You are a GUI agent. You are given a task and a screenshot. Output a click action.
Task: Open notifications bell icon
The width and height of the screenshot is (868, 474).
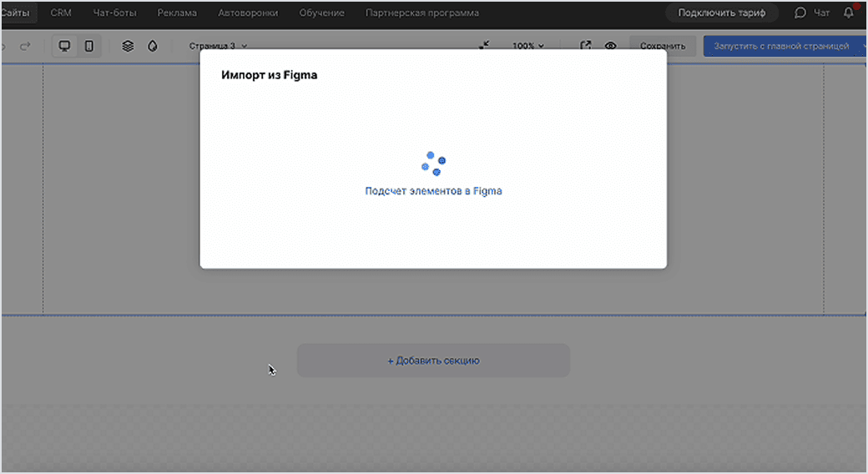(x=849, y=13)
